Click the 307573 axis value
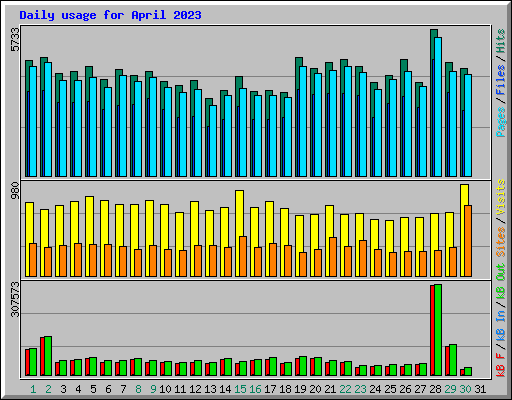512x400 pixels. [x=15, y=299]
